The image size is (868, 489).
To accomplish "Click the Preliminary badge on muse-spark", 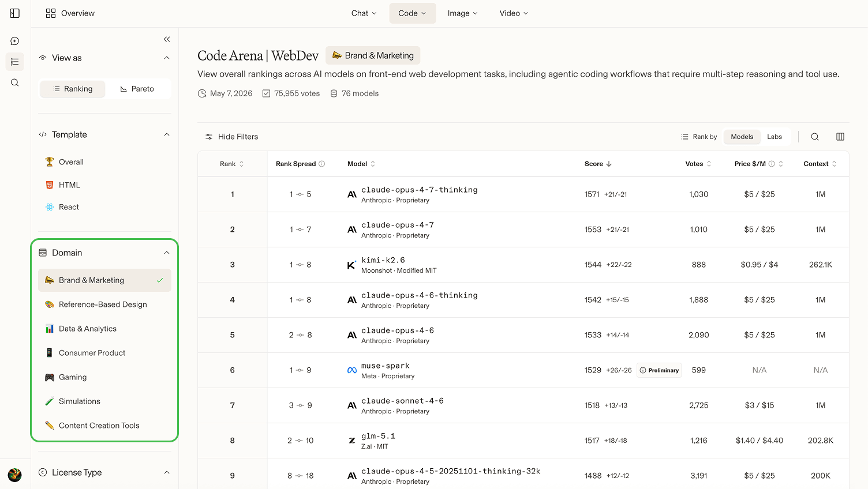I will pos(659,370).
